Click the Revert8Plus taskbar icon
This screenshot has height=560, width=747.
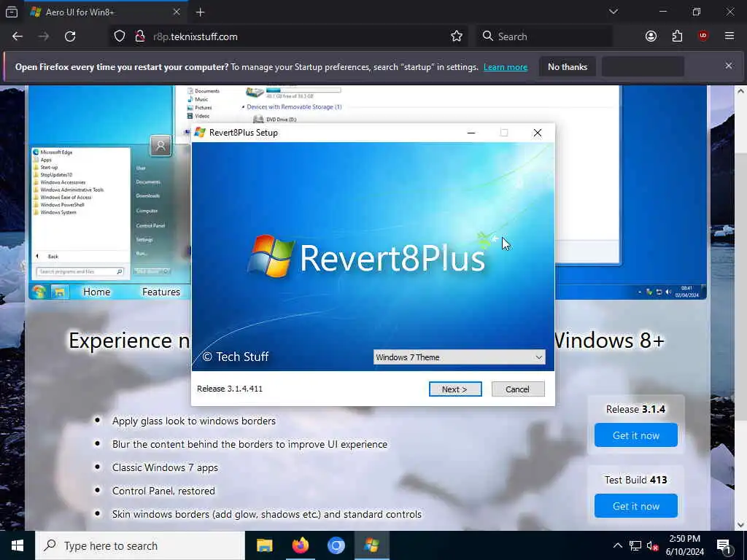point(371,545)
